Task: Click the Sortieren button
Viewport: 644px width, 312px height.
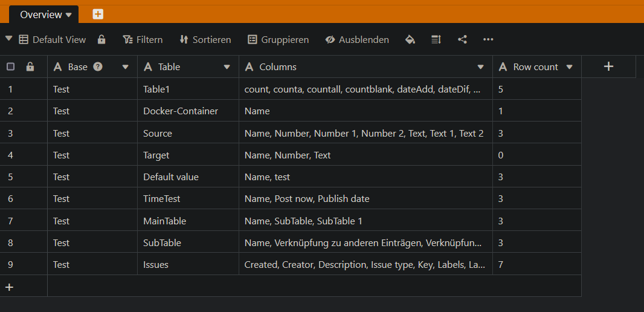Action: click(205, 39)
